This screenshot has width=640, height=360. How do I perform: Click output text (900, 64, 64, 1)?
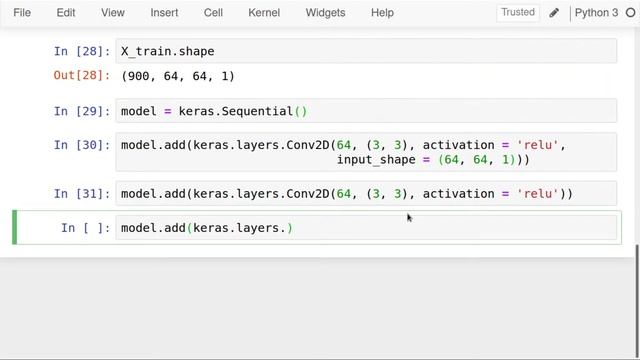coord(178,76)
